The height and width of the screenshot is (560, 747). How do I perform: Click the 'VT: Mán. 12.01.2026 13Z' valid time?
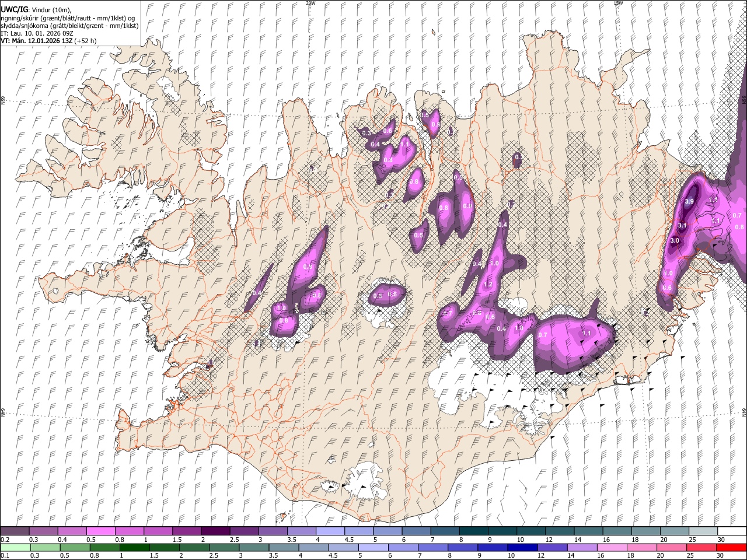[36, 41]
